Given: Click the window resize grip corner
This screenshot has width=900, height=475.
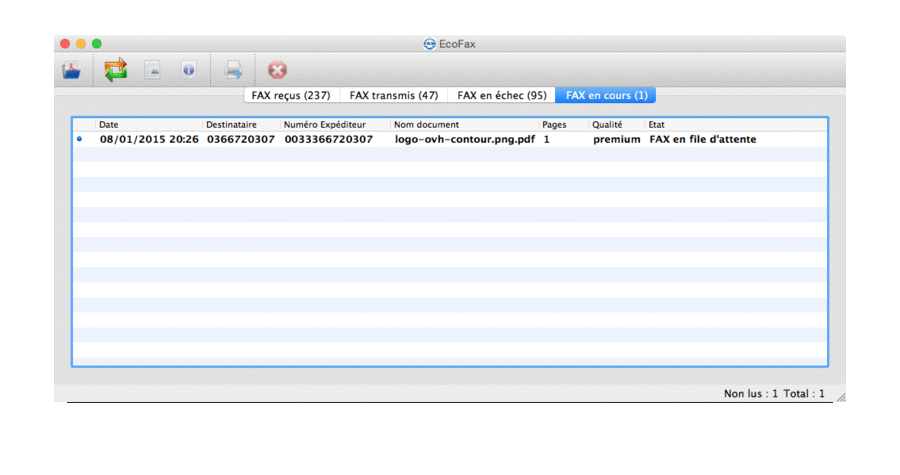Looking at the screenshot, I should pyautogui.click(x=839, y=396).
